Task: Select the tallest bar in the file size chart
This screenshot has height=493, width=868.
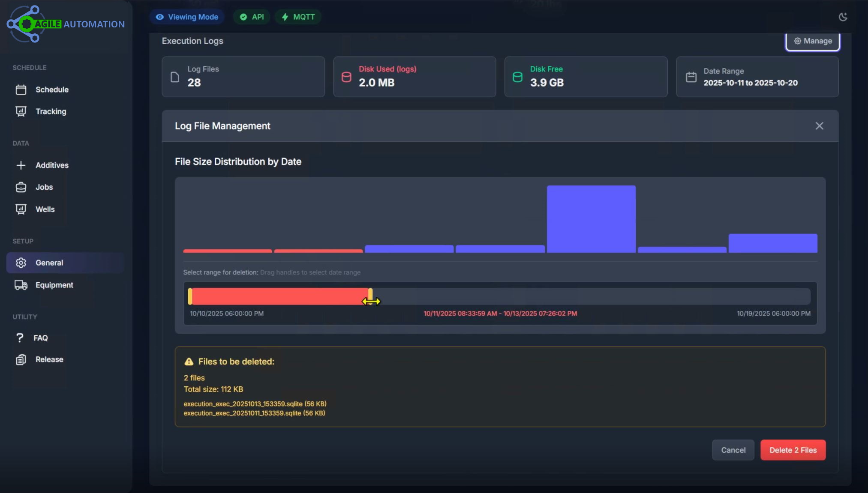Action: coord(591,218)
